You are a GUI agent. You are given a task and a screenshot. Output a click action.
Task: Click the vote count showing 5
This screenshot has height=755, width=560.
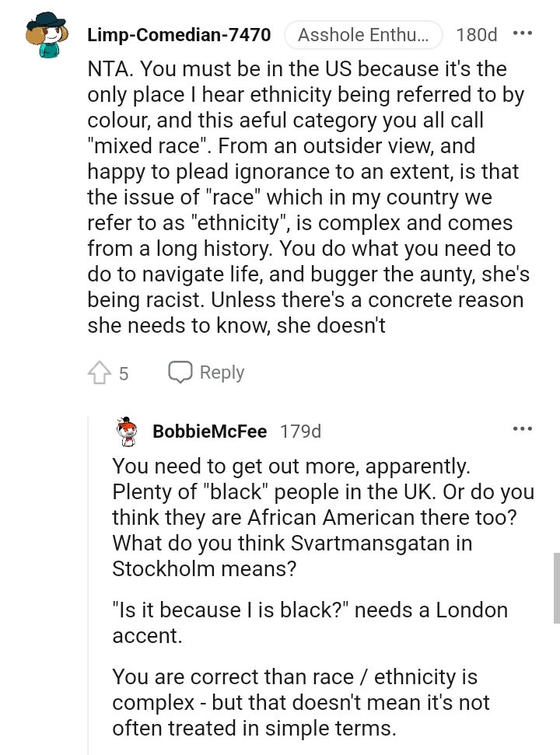121,372
